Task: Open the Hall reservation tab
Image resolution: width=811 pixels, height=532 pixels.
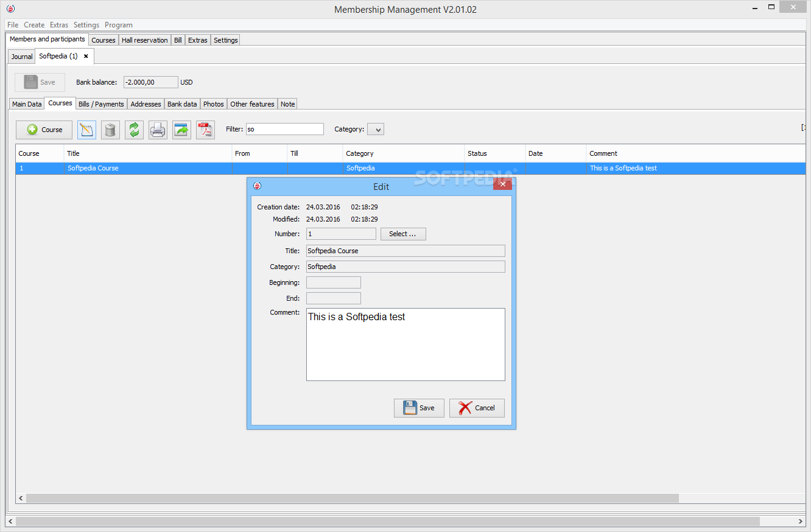Action: point(144,40)
